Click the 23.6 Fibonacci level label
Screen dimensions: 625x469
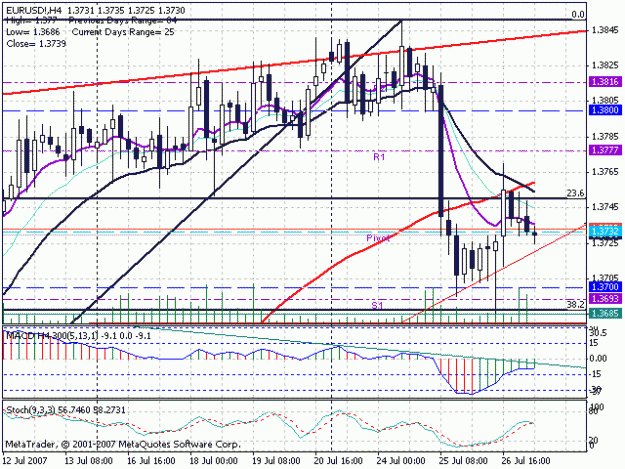[x=576, y=193]
